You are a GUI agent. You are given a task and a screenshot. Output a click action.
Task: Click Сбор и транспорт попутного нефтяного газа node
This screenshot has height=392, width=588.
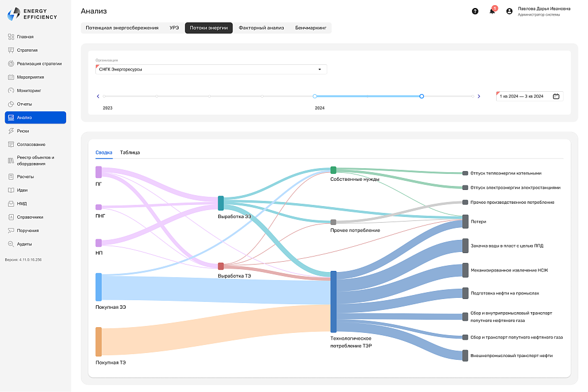pyautogui.click(x=465, y=337)
